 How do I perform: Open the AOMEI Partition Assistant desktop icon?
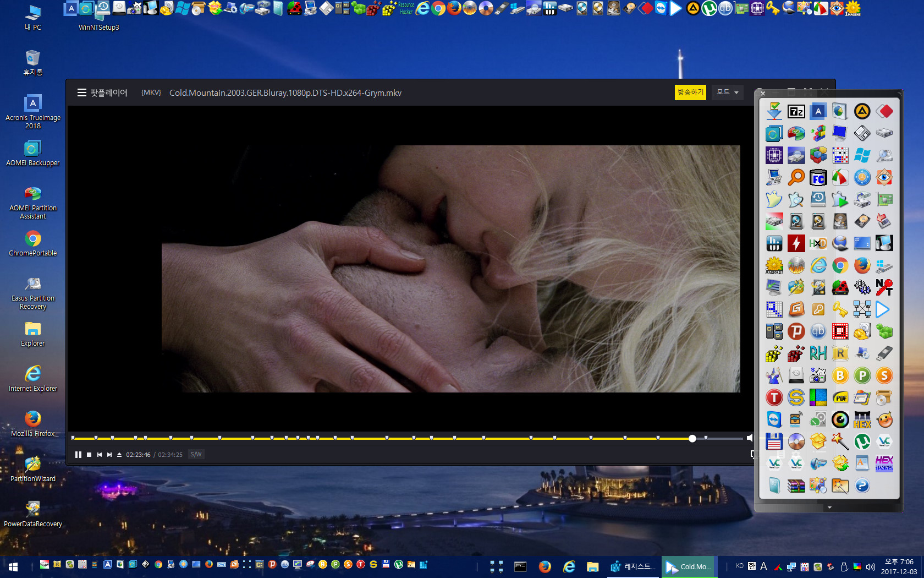pos(33,203)
